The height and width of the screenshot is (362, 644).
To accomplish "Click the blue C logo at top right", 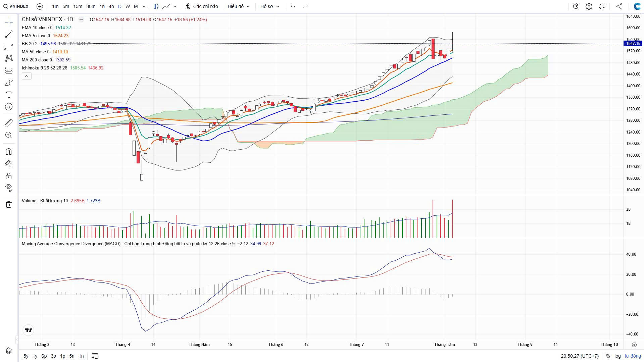I will tap(637, 6).
